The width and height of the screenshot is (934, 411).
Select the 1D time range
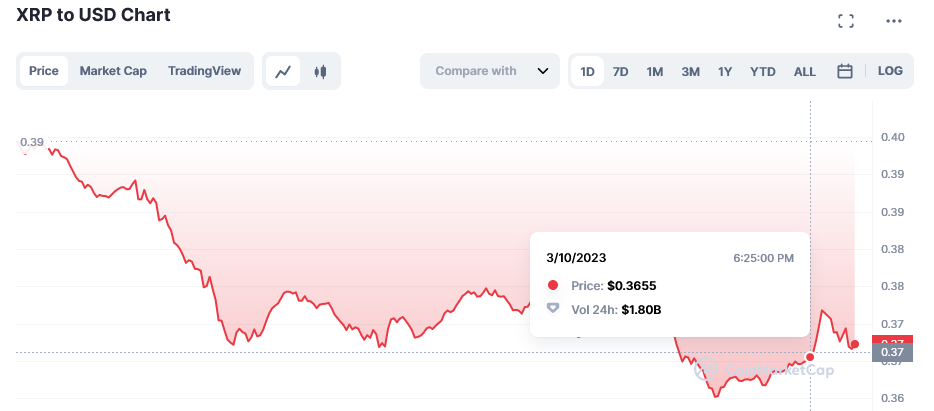tap(587, 71)
